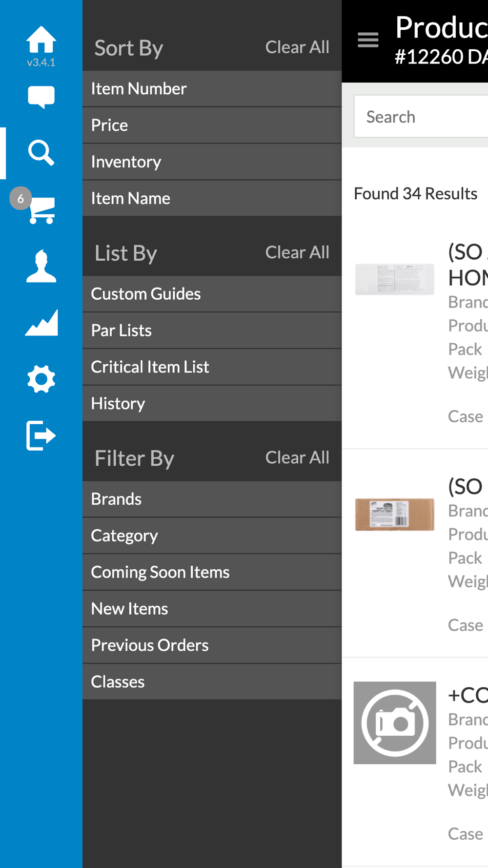
Task: List by History
Action: click(x=212, y=404)
